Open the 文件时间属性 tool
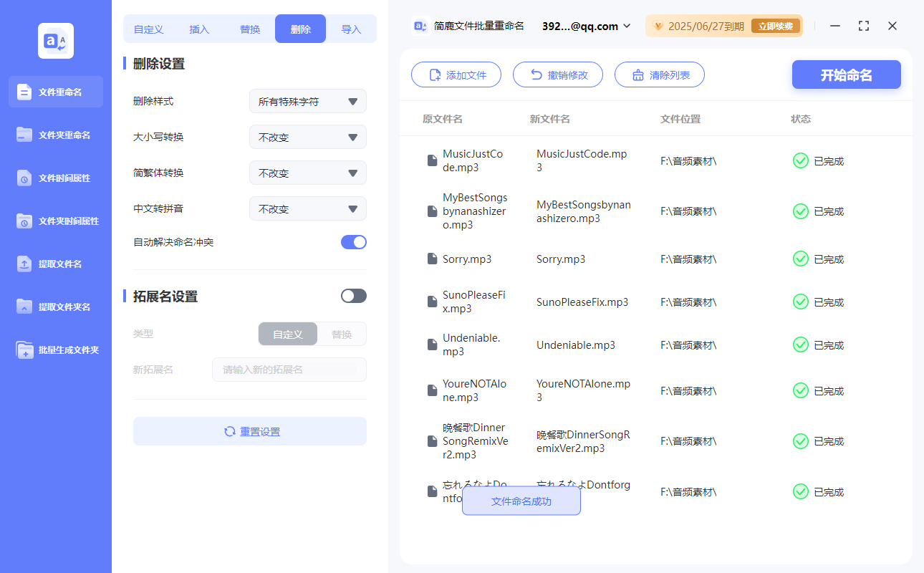Viewport: 924px width, 573px height. 55,178
